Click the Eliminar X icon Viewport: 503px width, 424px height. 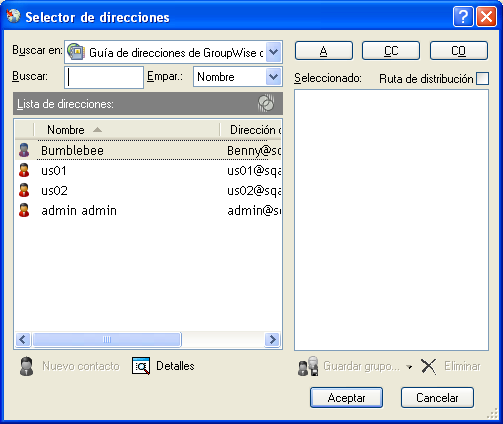(x=429, y=366)
